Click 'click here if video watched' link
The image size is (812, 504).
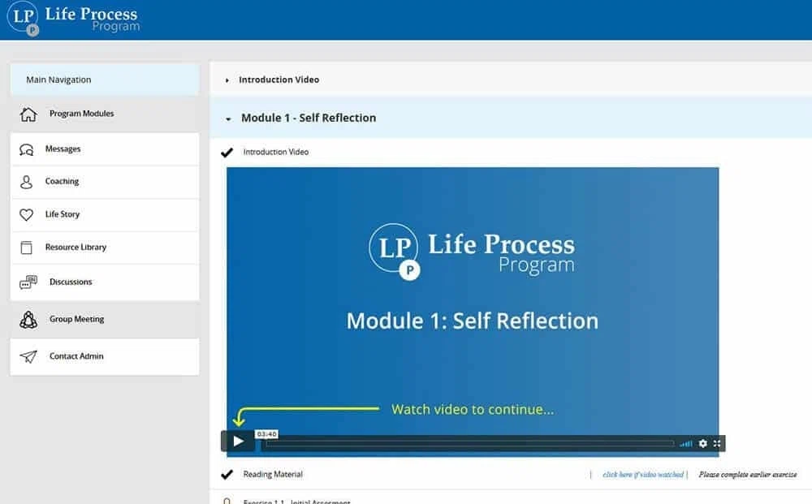point(642,475)
